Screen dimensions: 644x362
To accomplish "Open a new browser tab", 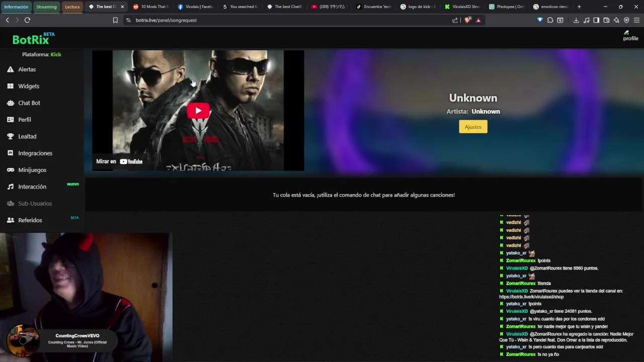I will [x=579, y=7].
